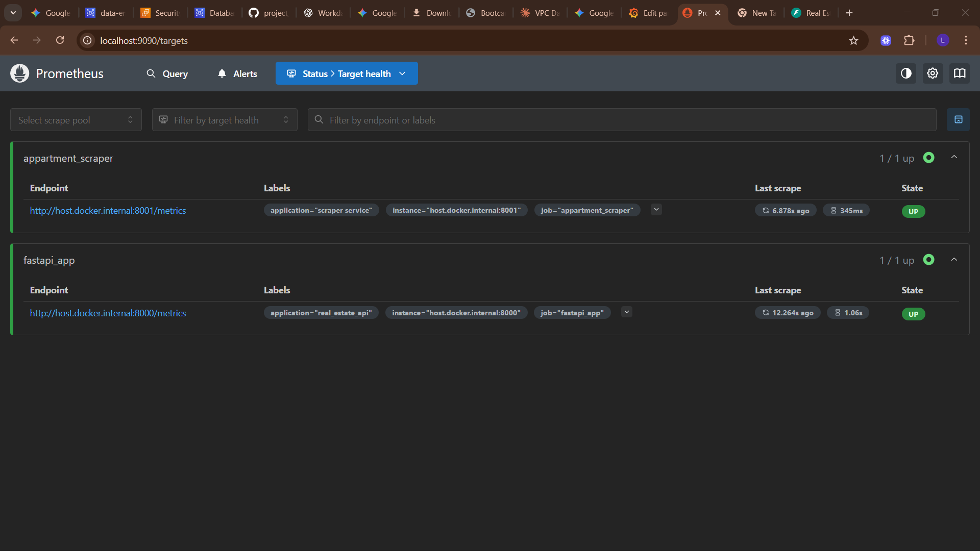The width and height of the screenshot is (980, 551).
Task: Click the green health ring of fastapi_app
Action: pyautogui.click(x=929, y=260)
